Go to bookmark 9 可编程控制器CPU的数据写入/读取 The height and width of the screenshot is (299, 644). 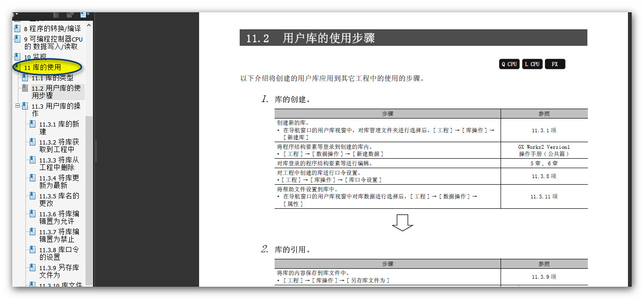[x=53, y=43]
